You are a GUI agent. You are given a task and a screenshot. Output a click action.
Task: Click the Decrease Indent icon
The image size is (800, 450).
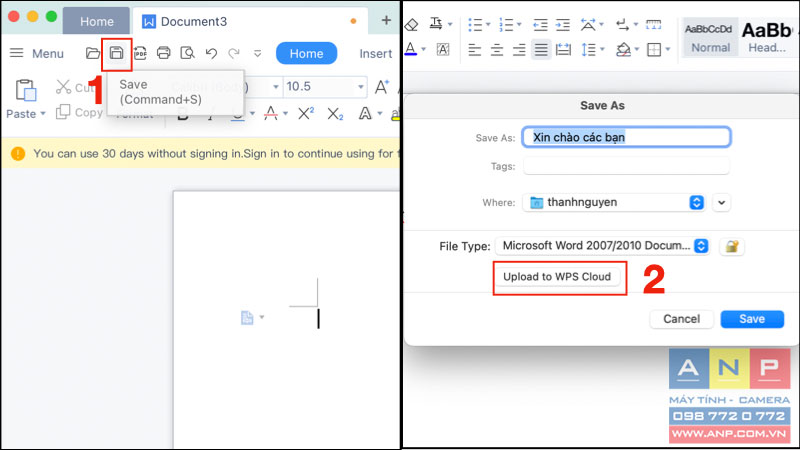tap(540, 24)
